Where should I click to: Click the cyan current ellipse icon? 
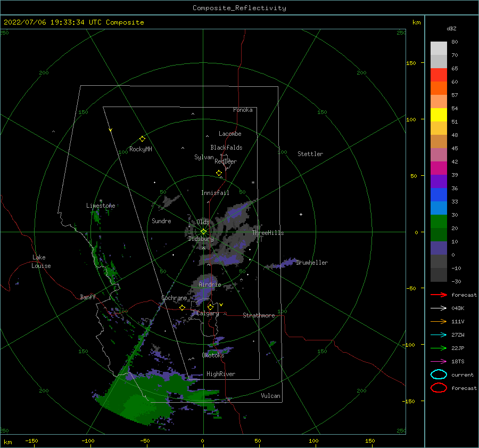point(439,374)
